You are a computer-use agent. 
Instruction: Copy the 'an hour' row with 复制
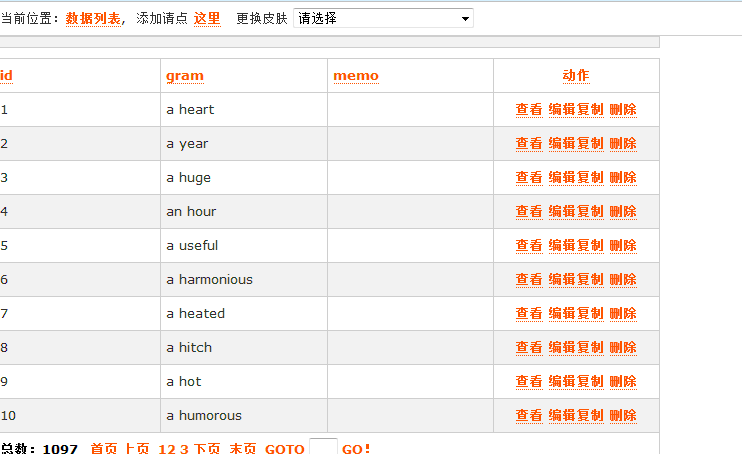[590, 211]
